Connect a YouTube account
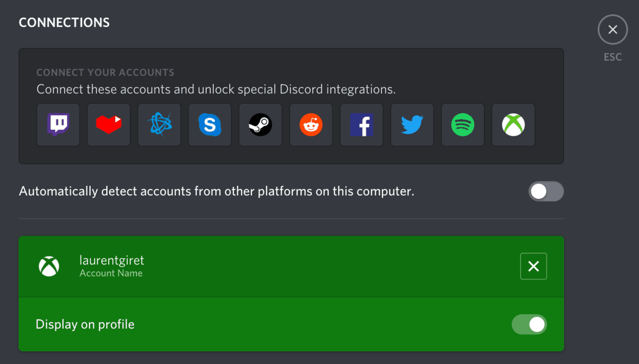This screenshot has width=639, height=364. 109,125
